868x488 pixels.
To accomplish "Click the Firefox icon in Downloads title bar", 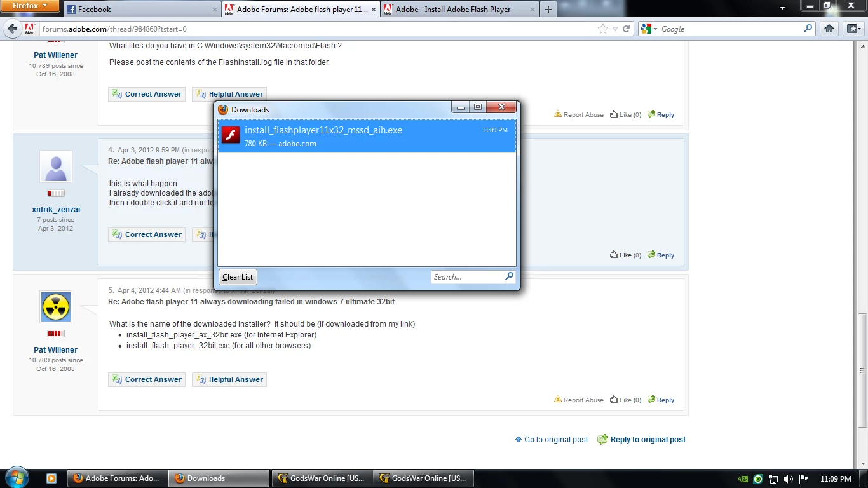I will click(x=223, y=109).
